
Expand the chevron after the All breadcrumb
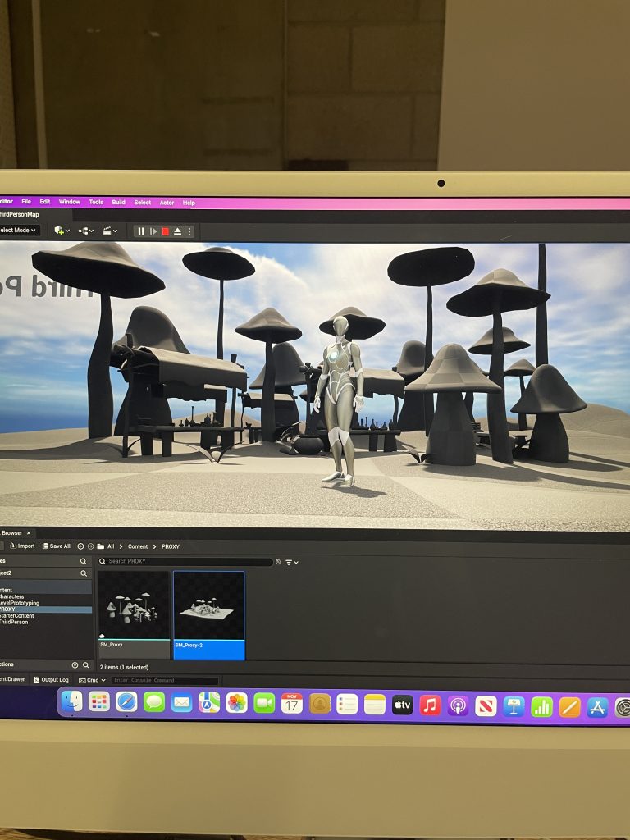point(121,546)
